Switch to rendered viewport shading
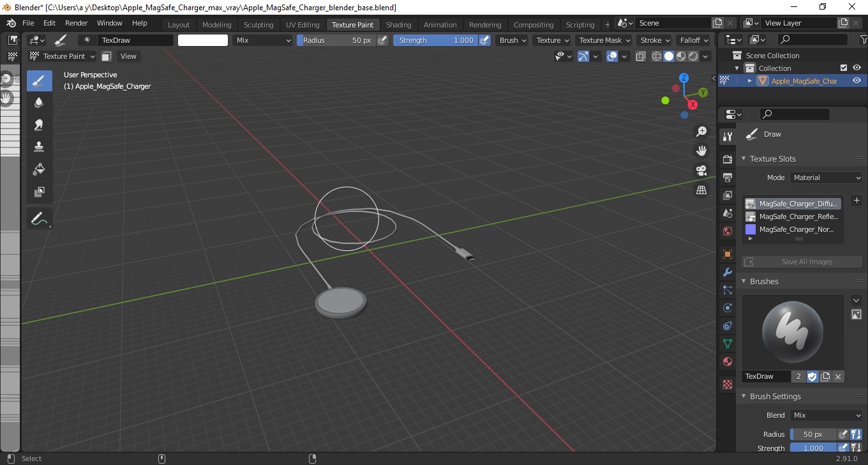The image size is (868, 465). pos(692,56)
